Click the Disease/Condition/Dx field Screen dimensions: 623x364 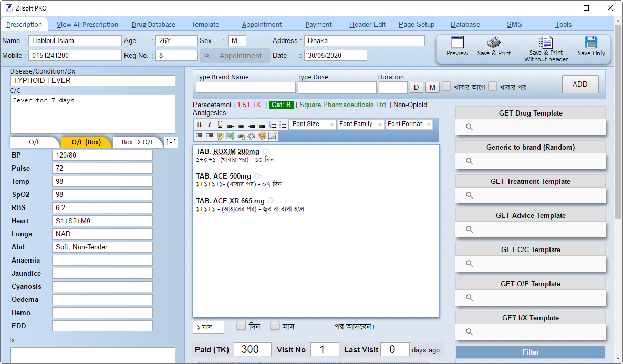pos(92,81)
